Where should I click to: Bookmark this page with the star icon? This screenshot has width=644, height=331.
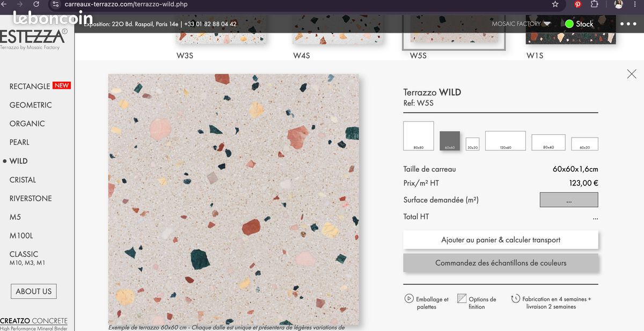point(555,4)
